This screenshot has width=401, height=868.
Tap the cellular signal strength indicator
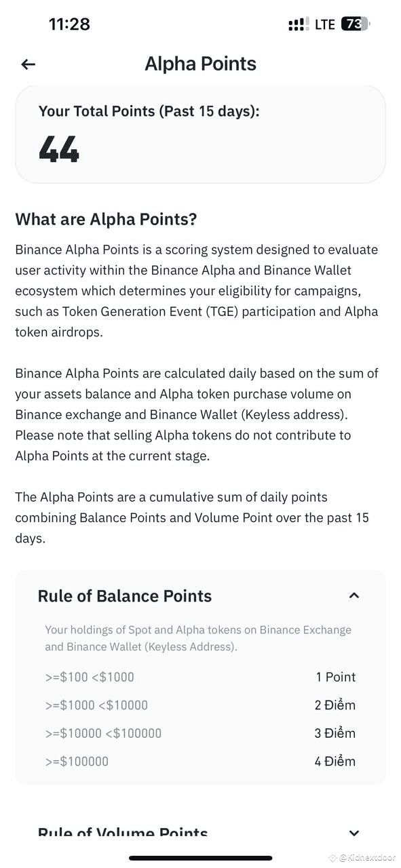pyautogui.click(x=297, y=24)
